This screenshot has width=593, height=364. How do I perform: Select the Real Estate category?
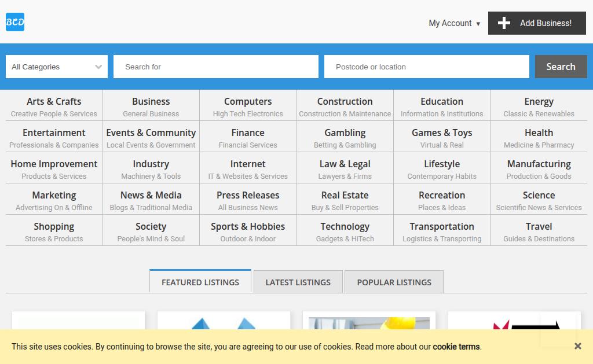(x=345, y=196)
